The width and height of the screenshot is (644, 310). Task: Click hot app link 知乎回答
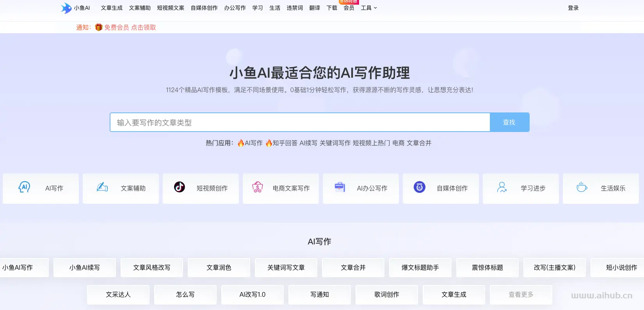click(285, 143)
